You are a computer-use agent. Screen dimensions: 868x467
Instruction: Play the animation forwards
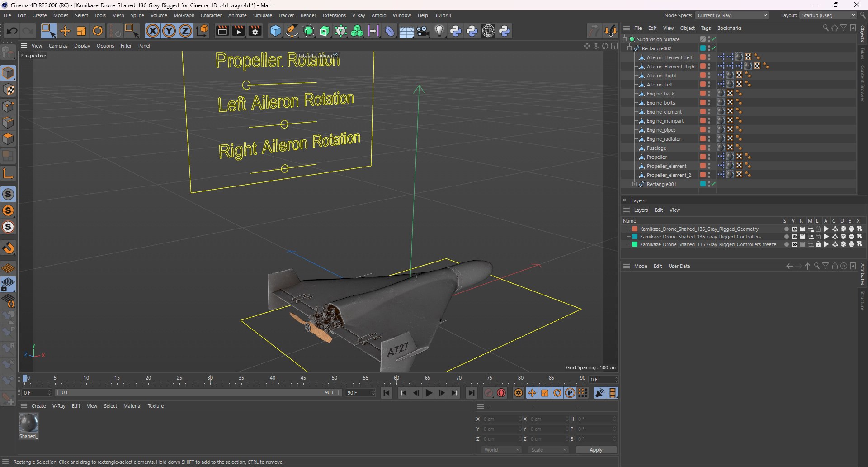pyautogui.click(x=429, y=393)
